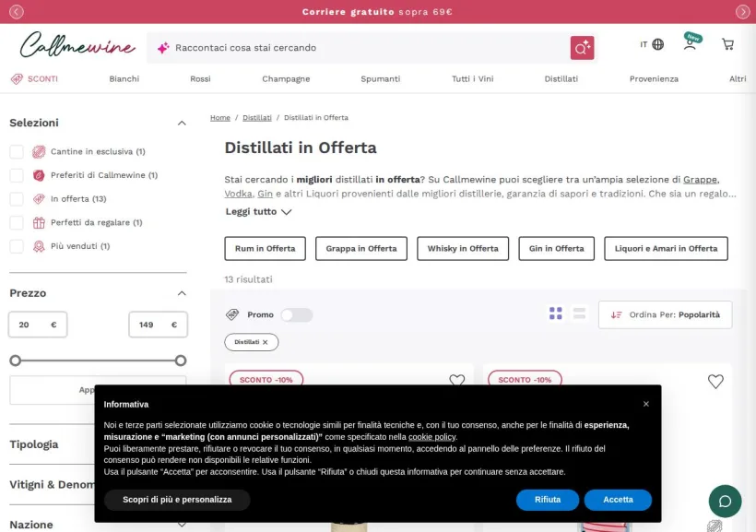Check Preferiti di Callmewine checkbox
Screen dimensions: 756x532
coord(17,175)
